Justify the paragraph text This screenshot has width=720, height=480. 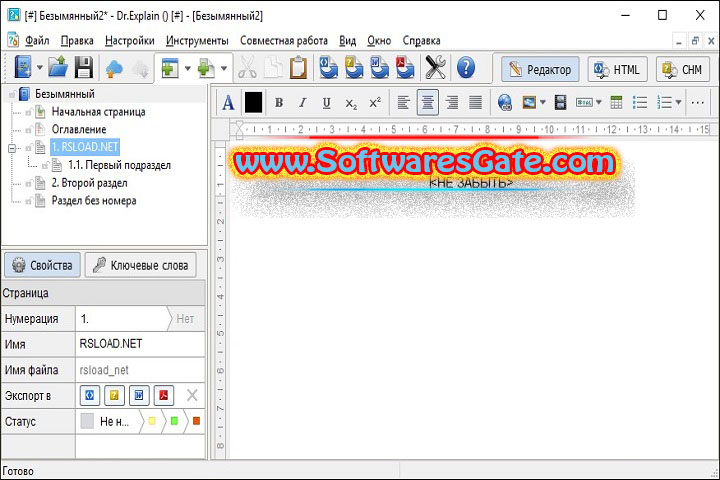476,102
